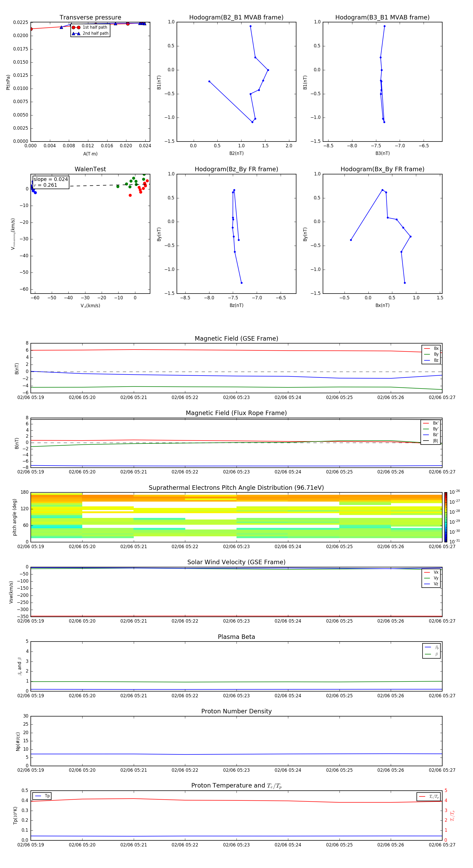Click the '0.0225' tick on Pt axis
The image size is (473, 868).
pyautogui.click(x=20, y=22)
